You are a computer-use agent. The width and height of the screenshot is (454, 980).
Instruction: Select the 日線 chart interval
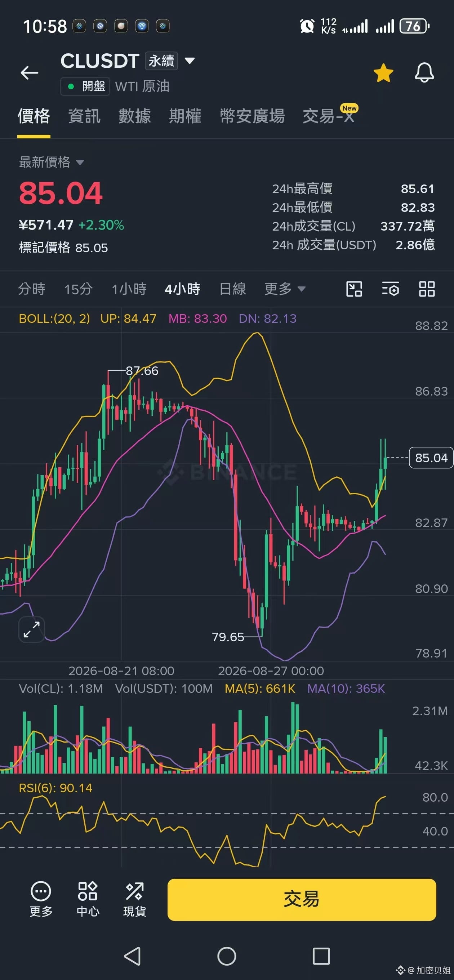point(232,289)
